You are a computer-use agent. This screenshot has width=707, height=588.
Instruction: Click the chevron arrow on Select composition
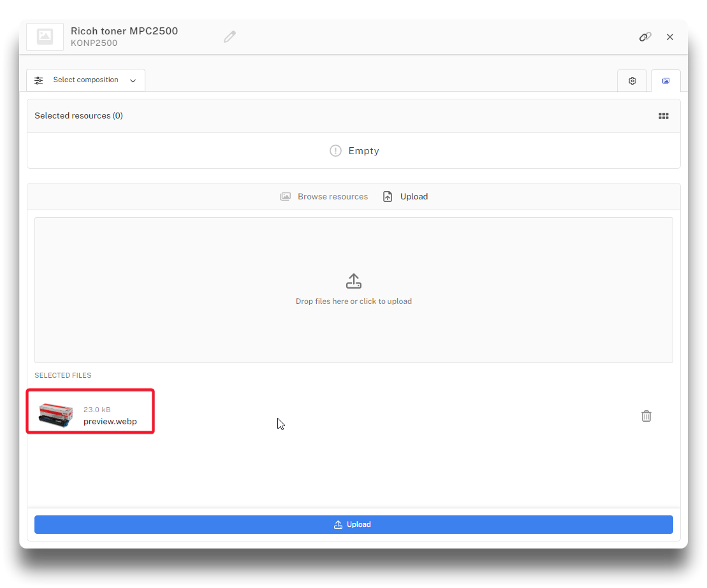click(x=133, y=81)
